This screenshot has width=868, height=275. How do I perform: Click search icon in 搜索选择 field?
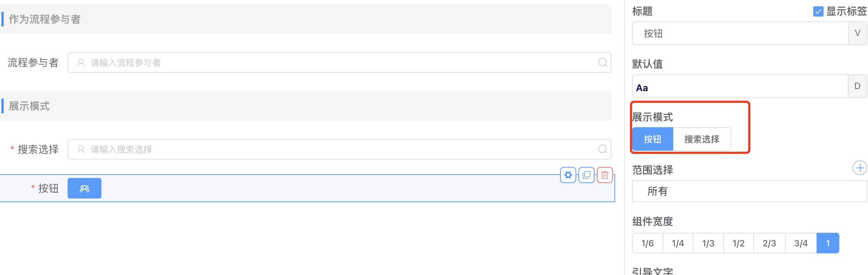[602, 149]
